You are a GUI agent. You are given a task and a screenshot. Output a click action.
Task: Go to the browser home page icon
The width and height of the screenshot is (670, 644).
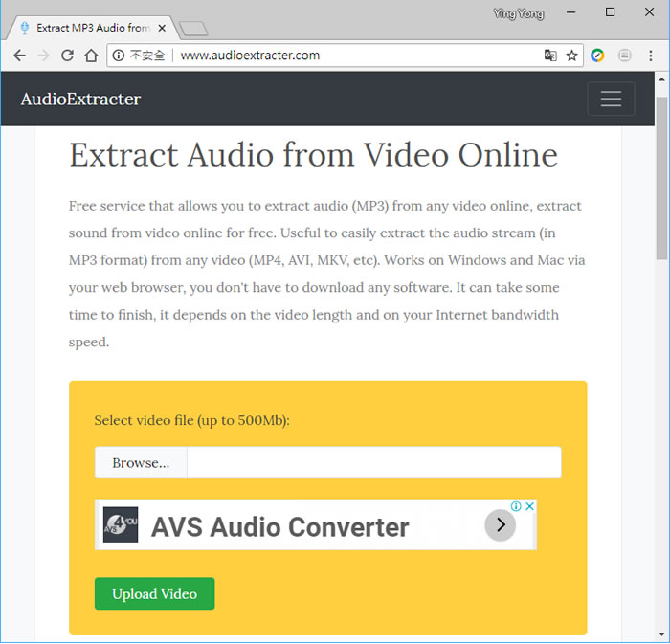(91, 56)
